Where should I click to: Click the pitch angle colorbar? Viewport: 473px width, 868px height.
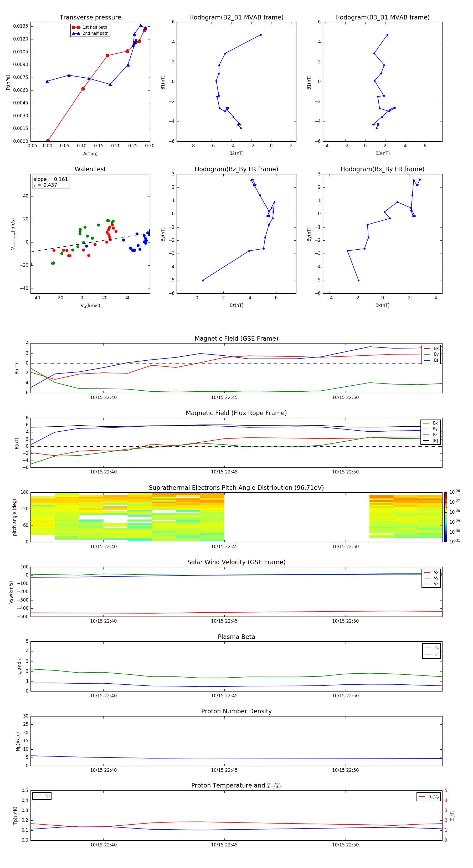point(446,517)
